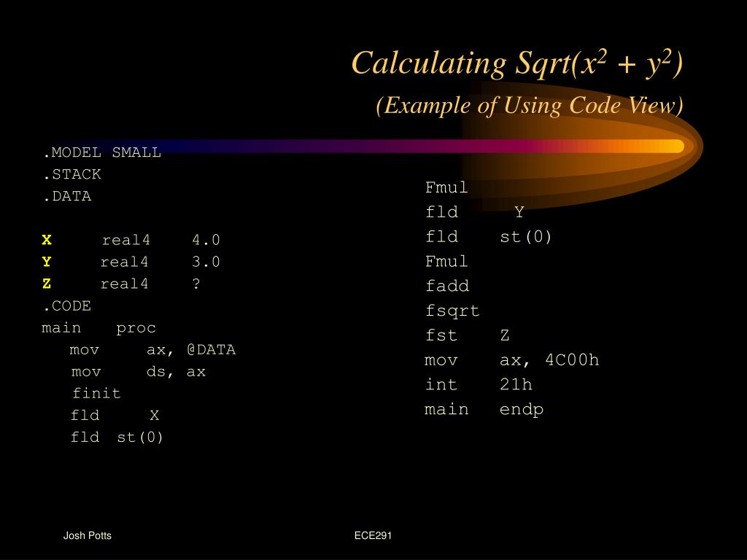This screenshot has height=560, width=747.
Task: Select the ".STACK" directive line
Action: click(x=72, y=174)
